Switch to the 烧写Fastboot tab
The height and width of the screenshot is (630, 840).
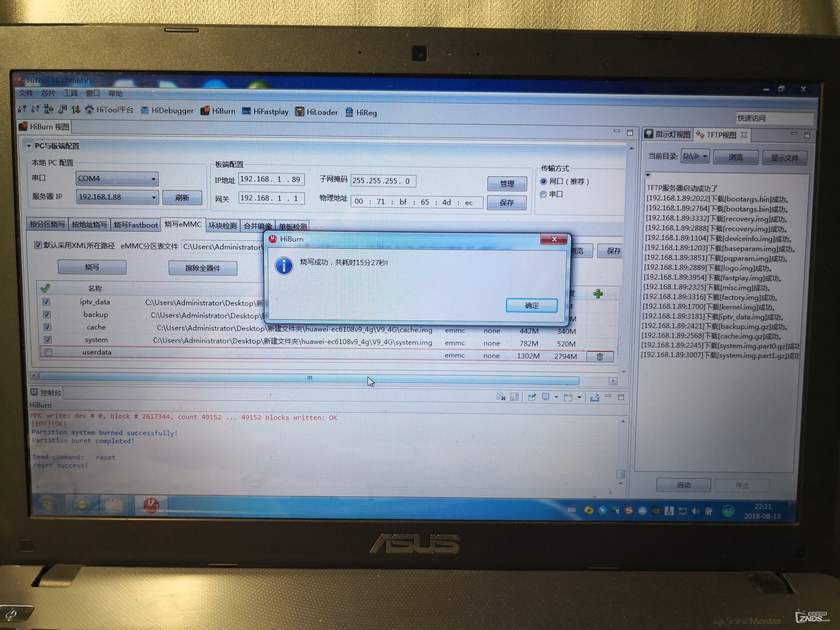click(135, 225)
